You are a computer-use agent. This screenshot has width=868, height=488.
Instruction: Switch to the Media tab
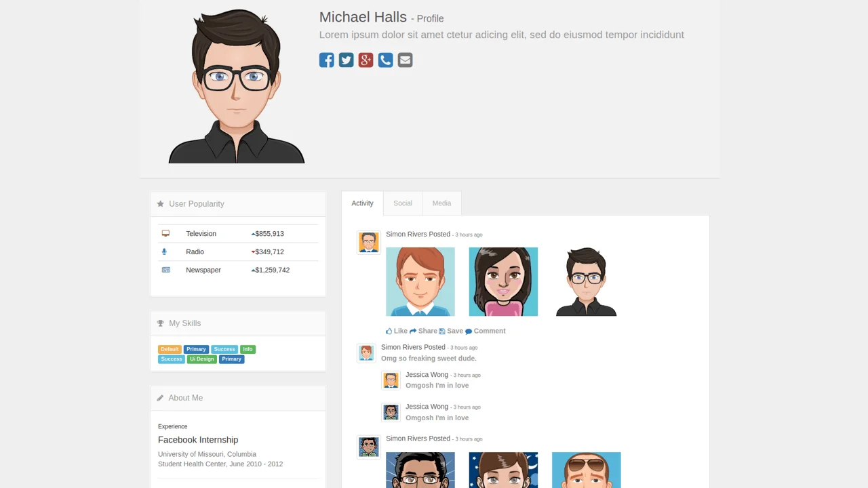click(441, 203)
